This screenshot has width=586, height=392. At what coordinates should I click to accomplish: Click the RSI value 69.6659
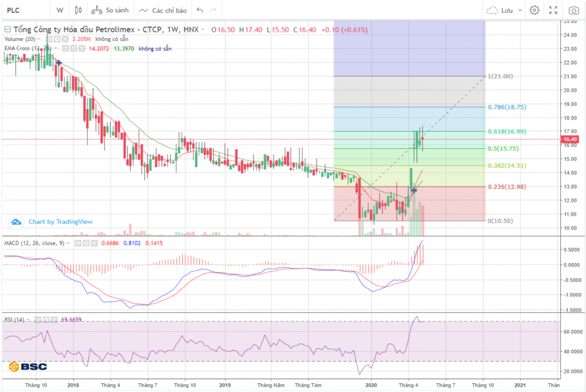pos(71,320)
